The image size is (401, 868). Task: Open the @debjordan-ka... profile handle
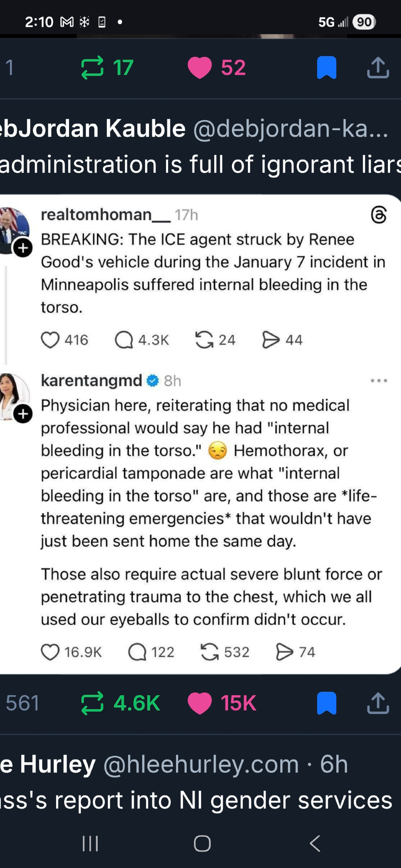290,129
